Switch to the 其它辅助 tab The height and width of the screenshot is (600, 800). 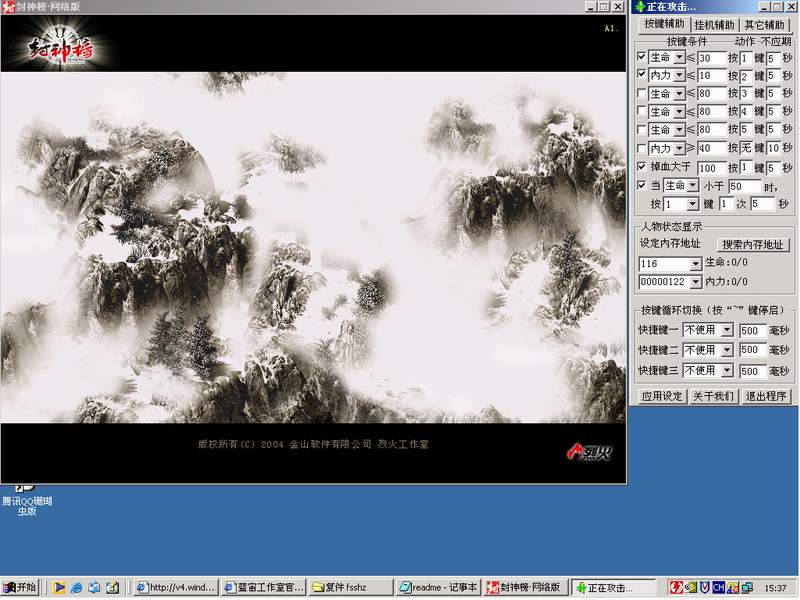(764, 25)
